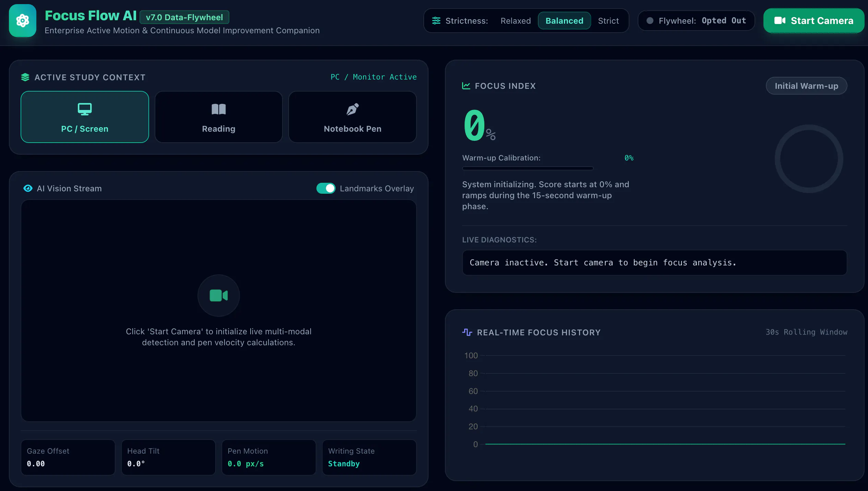Click the 20 label on chart axis
Viewport: 868px width, 491px height.
(x=473, y=427)
